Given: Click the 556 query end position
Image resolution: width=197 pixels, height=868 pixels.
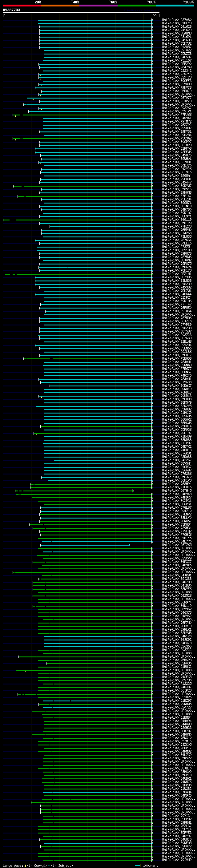Looking at the screenshot, I should [155, 15].
